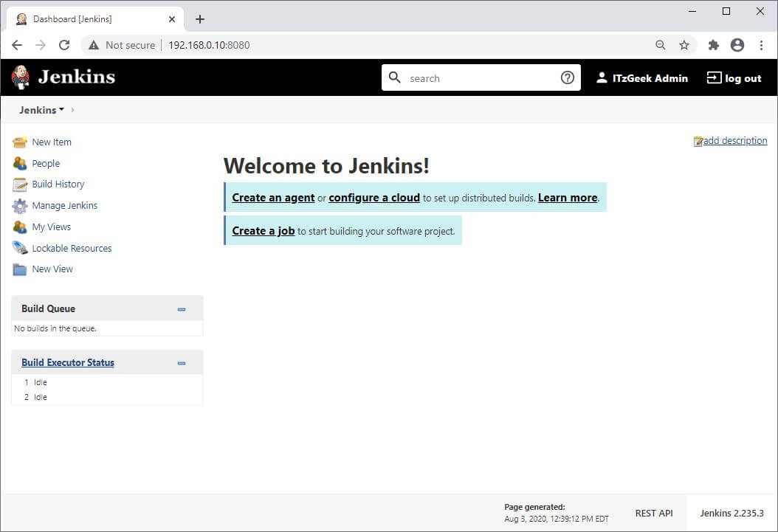Open My Views from the sidebar
Screen dimensions: 778x532
(51, 227)
